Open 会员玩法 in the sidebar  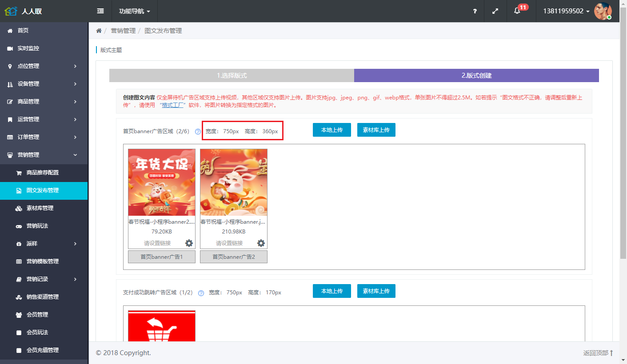point(44,332)
